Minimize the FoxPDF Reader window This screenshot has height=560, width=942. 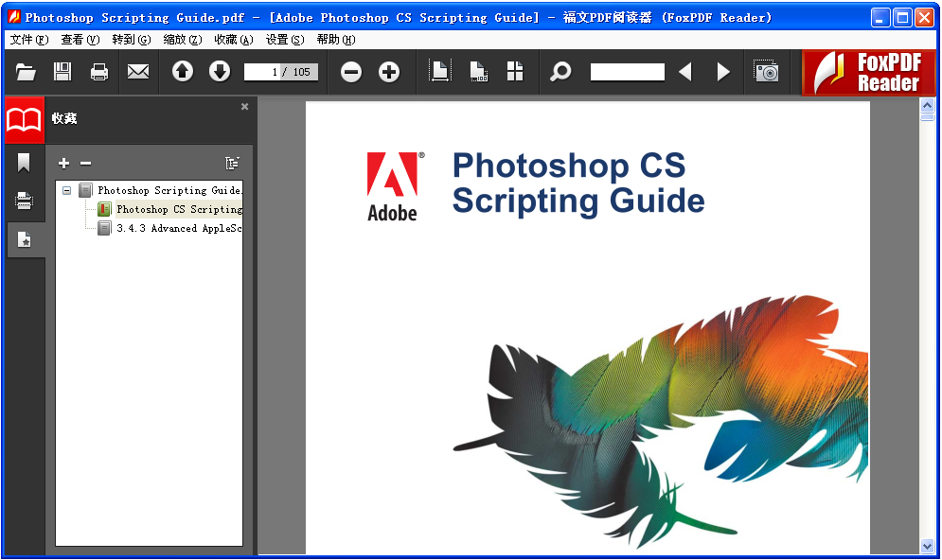tap(880, 17)
